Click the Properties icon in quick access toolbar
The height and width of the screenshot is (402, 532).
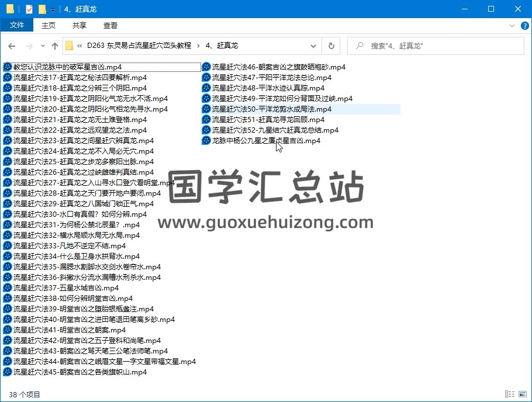pyautogui.click(x=29, y=9)
